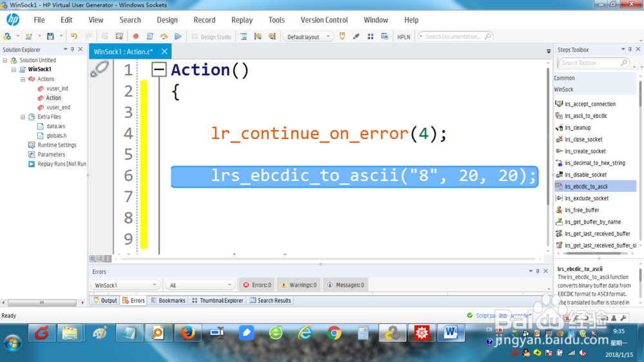Click the indent lines toolbar icon
This screenshot has height=362, width=644.
coord(243,37)
